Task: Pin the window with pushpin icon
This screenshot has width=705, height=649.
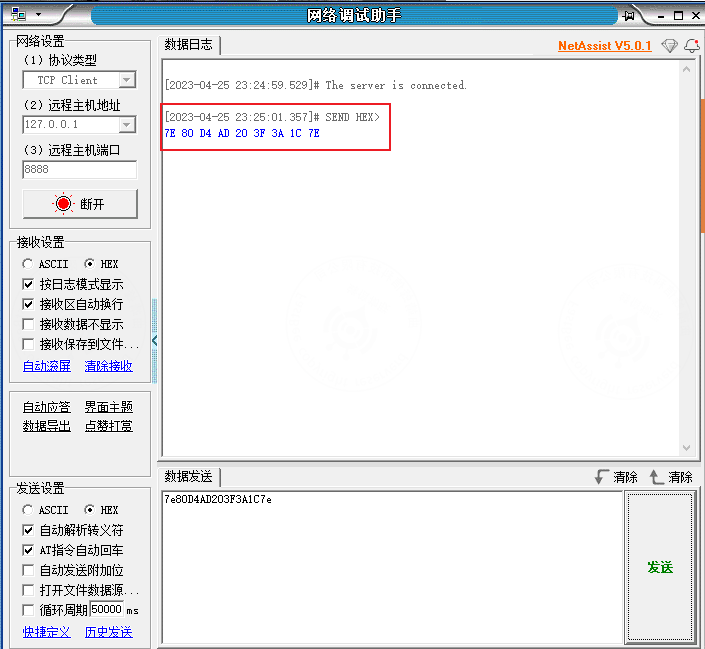Action: pos(629,16)
